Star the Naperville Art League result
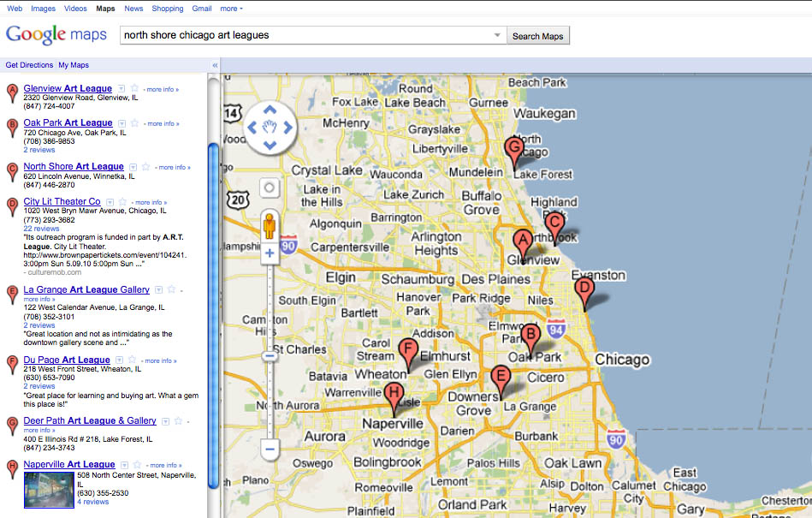The width and height of the screenshot is (812, 518). click(137, 465)
